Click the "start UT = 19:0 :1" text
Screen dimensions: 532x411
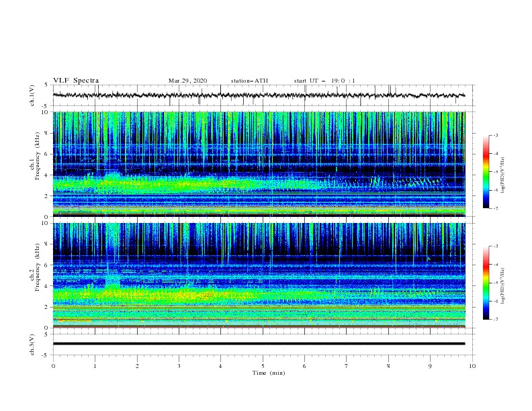coord(324,81)
